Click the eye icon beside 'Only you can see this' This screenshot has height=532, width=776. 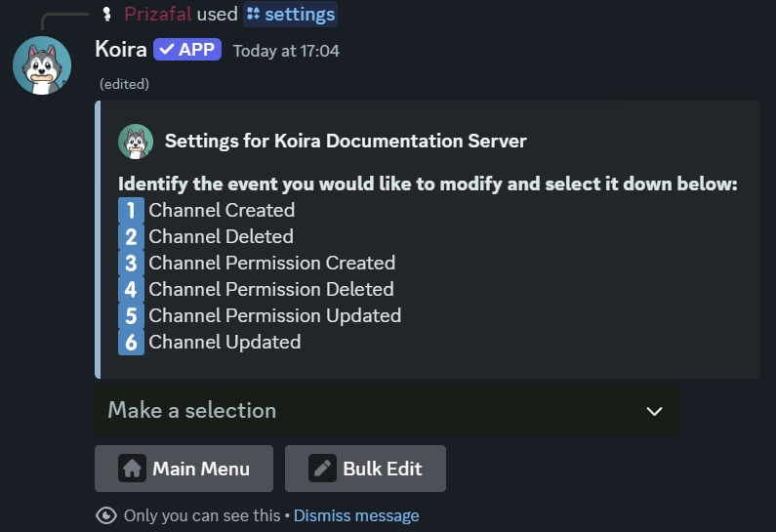(x=106, y=515)
